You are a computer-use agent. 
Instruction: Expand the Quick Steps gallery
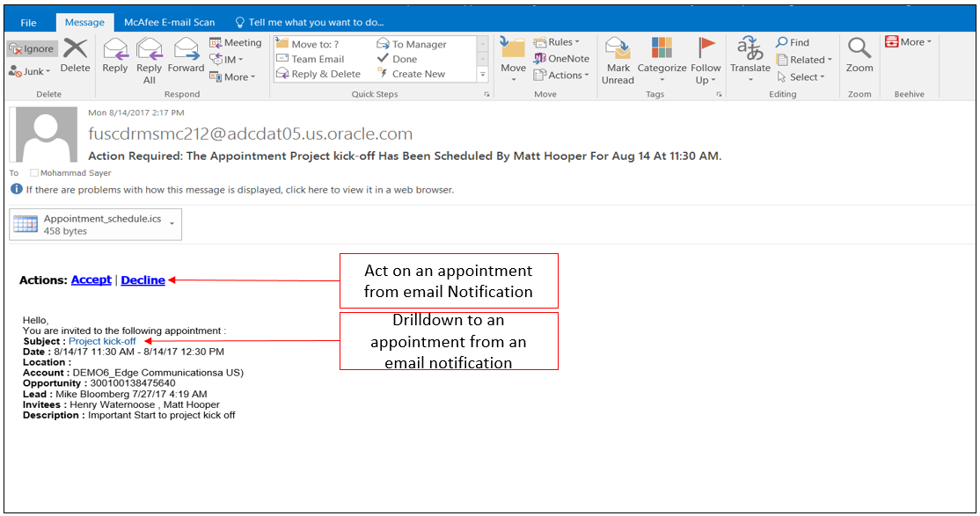[x=482, y=75]
